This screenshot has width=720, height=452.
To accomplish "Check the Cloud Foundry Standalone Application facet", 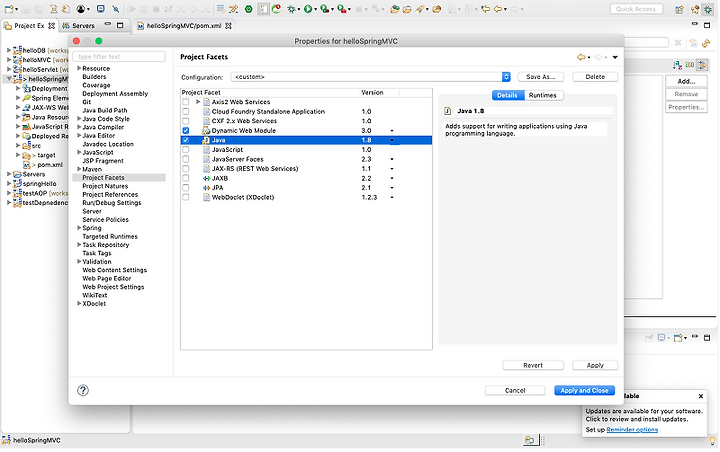I will coord(186,112).
